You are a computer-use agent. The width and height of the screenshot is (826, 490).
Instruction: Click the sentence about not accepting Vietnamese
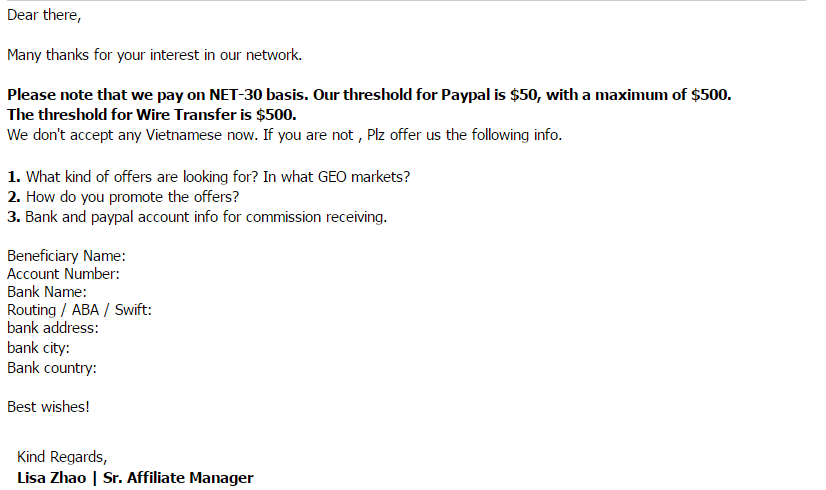(x=284, y=134)
